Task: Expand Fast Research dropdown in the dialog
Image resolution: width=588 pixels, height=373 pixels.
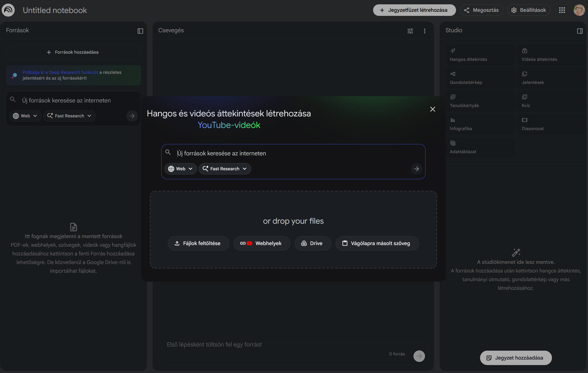Action: tap(225, 169)
